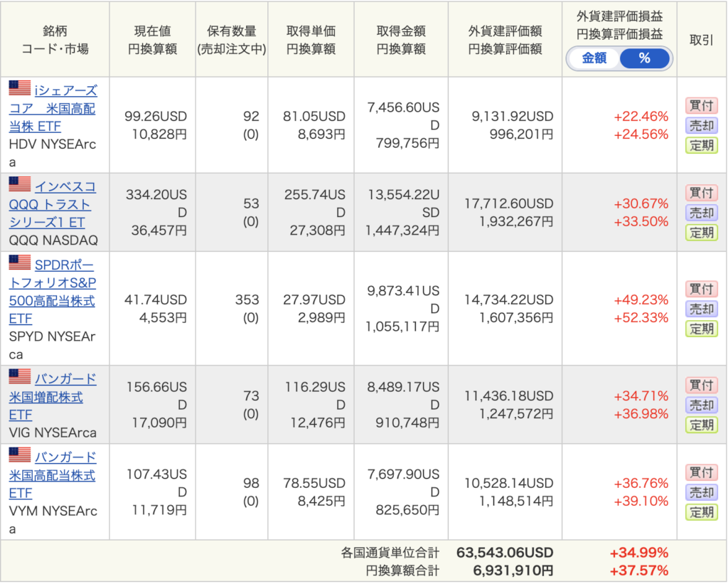
Task: Select the SPYD NYSEArca ticker text
Action: [x=52, y=346]
